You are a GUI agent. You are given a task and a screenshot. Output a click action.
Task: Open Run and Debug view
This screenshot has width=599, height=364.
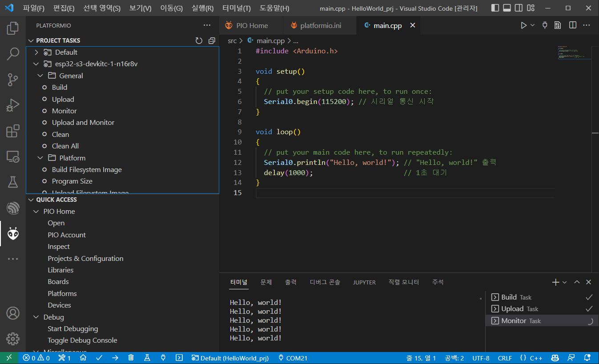13,105
